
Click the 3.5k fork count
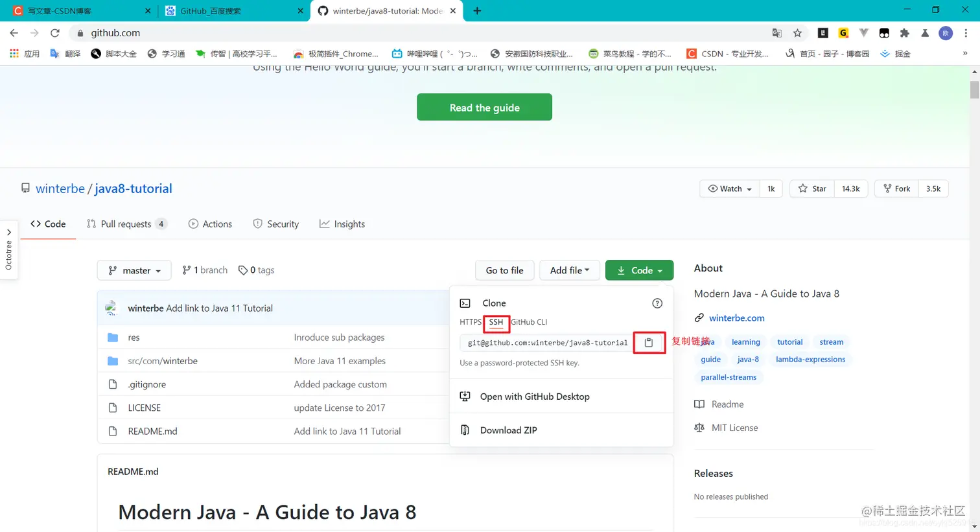point(933,189)
